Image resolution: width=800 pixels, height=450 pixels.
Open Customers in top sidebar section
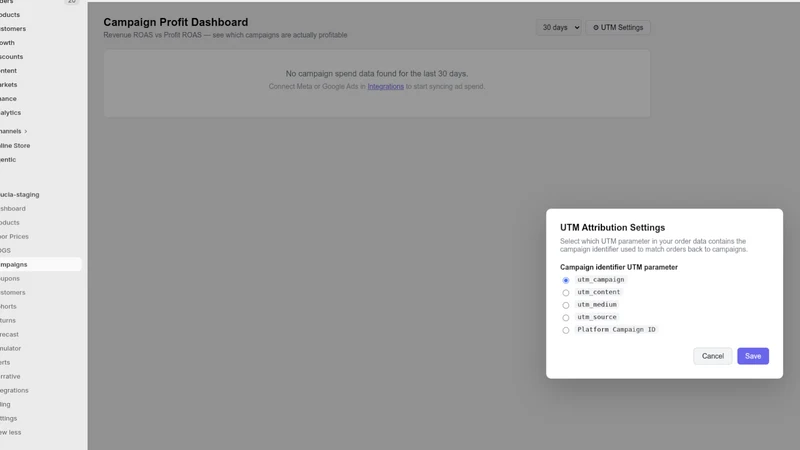coord(13,29)
